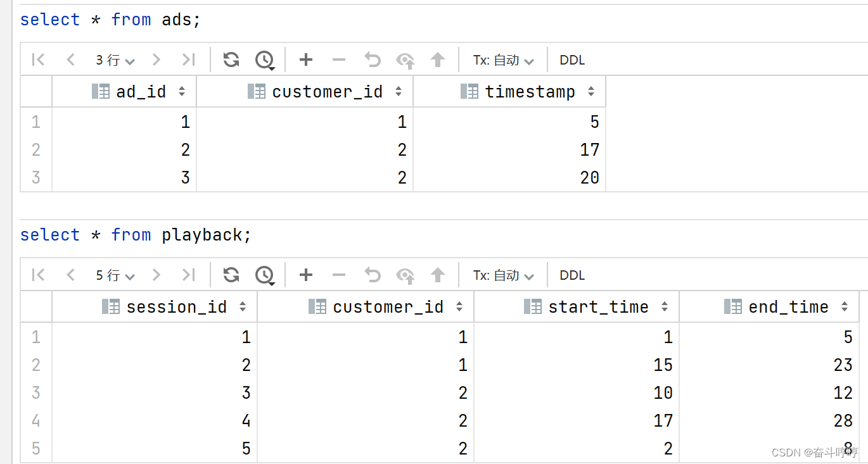Open auto-refresh clock icon in ads toolbar
This screenshot has height=464, width=868.
coord(264,60)
